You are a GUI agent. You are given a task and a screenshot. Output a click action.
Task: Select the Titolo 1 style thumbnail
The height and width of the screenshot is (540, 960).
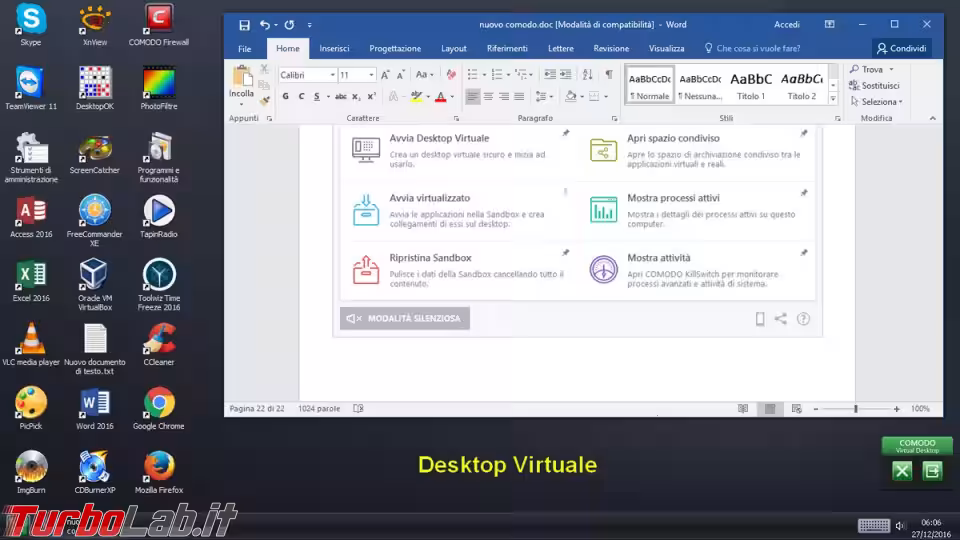pos(751,84)
